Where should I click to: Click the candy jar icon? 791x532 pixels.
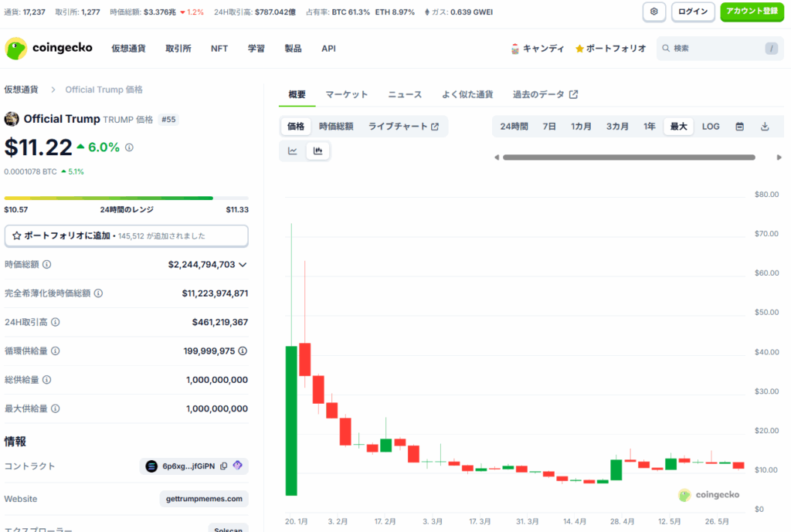click(515, 49)
